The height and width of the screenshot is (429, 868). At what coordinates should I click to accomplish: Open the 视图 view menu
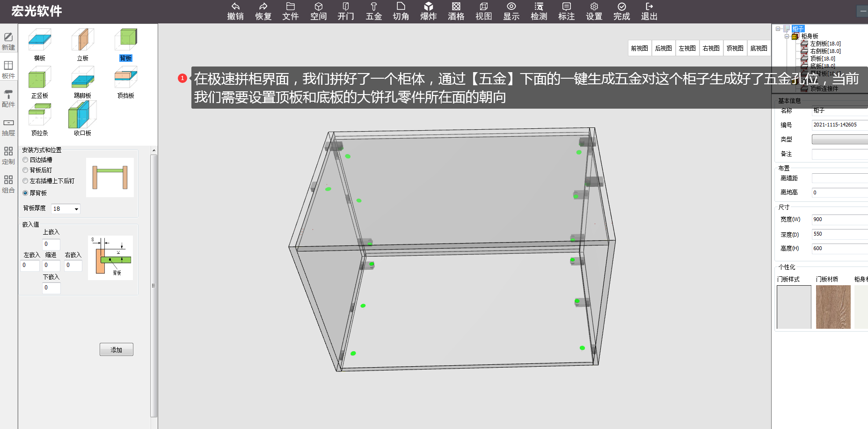(x=484, y=11)
